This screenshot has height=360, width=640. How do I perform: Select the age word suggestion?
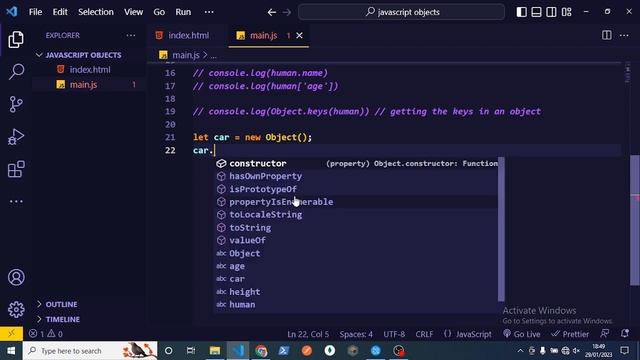click(x=356, y=266)
